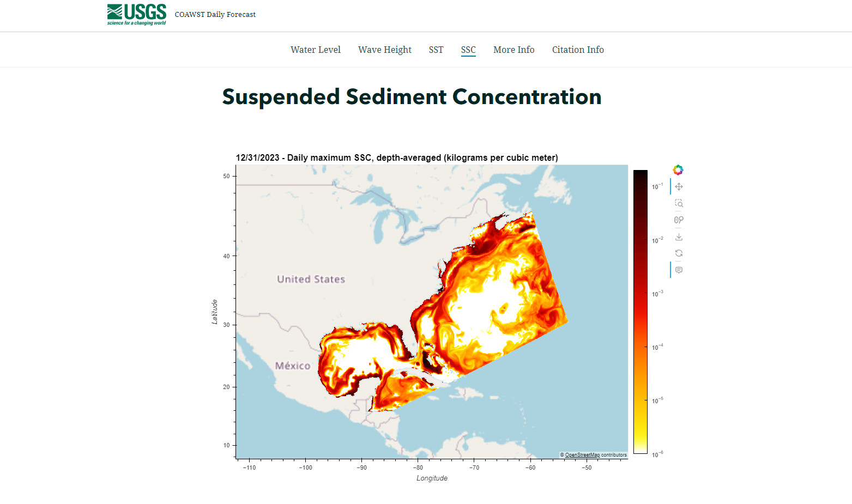852x504 pixels.
Task: Click United States label on map
Action: pyautogui.click(x=311, y=279)
